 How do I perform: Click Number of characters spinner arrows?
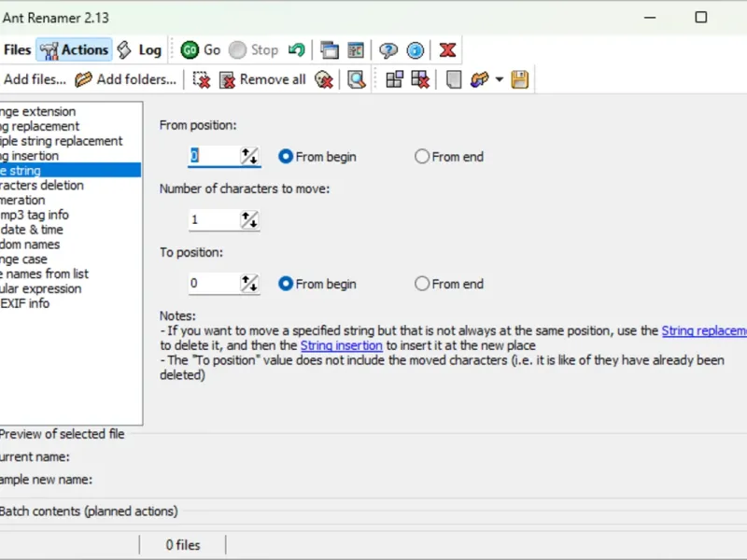pos(249,219)
